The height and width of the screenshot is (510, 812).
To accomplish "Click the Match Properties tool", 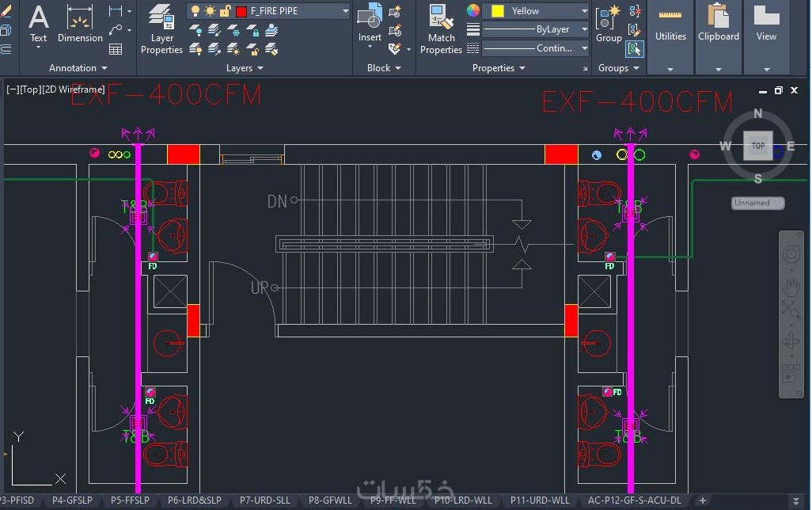I will point(441,29).
